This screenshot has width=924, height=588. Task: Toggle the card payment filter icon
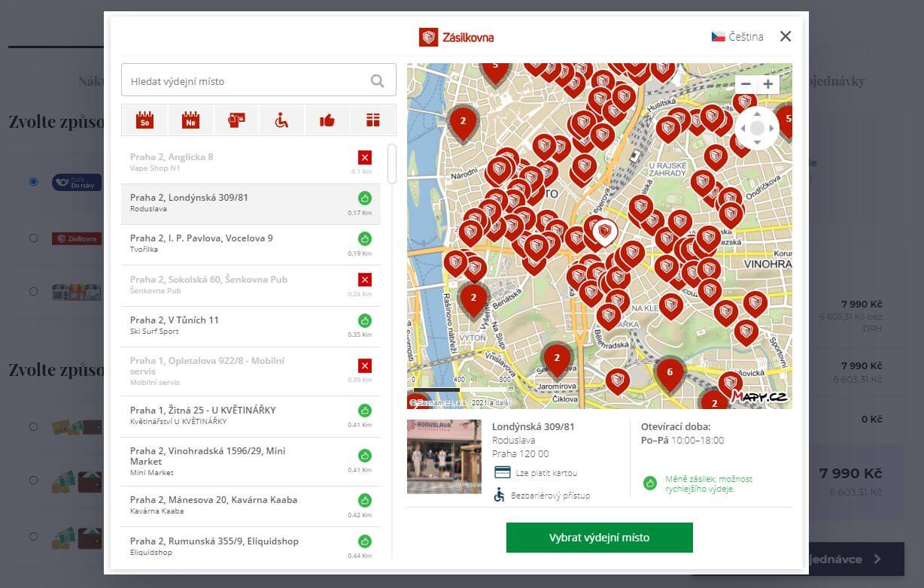236,120
